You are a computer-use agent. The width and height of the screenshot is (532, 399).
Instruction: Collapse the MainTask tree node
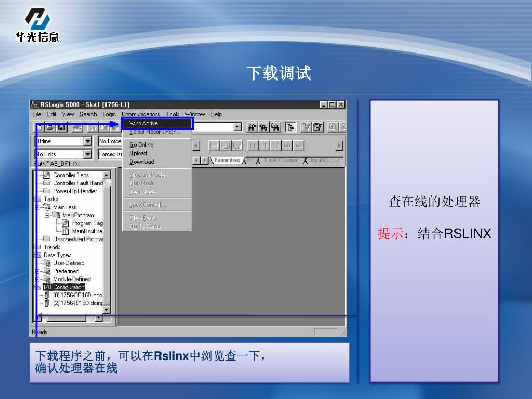click(x=37, y=207)
